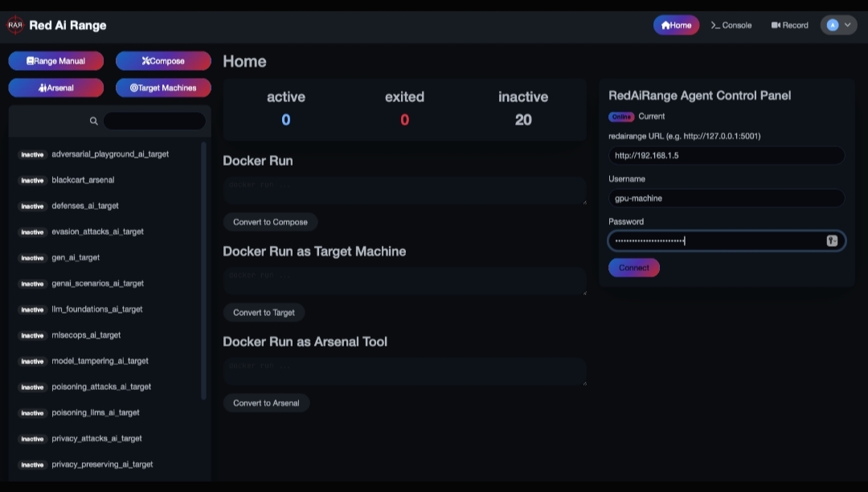Toggle inactive status on blackcart_arsenal

pyautogui.click(x=31, y=180)
